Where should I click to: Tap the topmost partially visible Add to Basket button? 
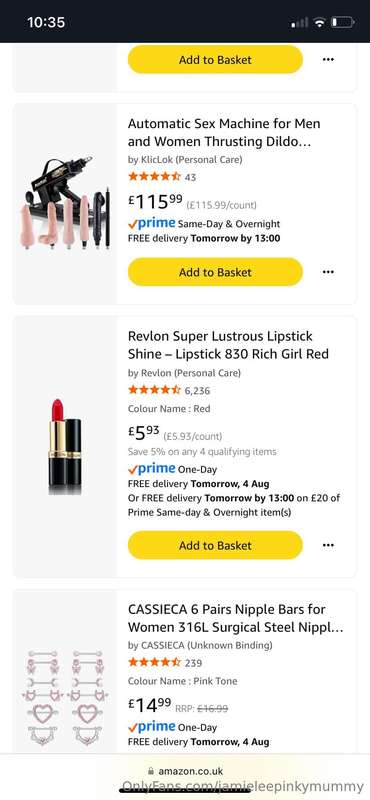[215, 60]
